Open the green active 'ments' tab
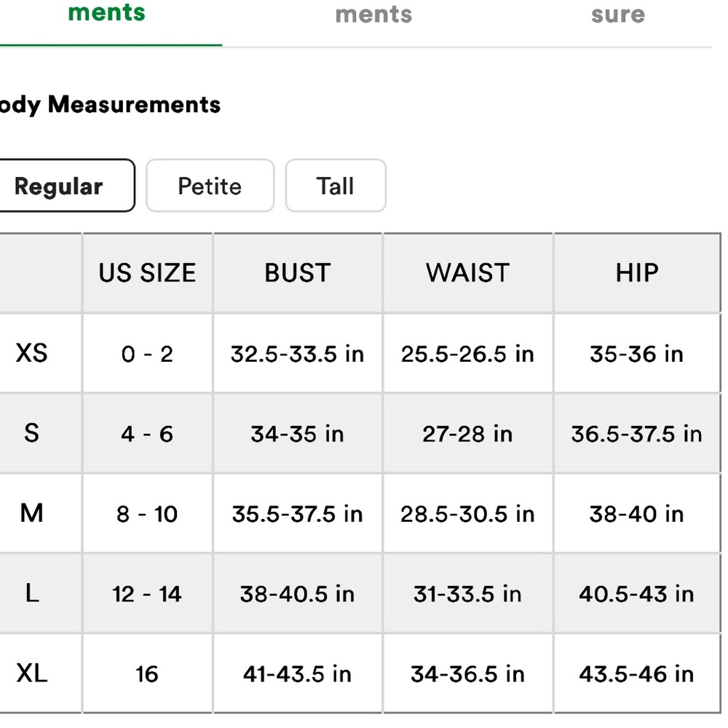Viewport: 728px width, 728px height. 107,13
